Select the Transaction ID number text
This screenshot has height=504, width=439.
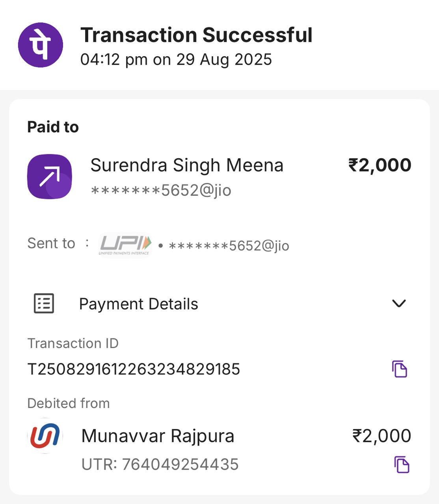(x=134, y=369)
